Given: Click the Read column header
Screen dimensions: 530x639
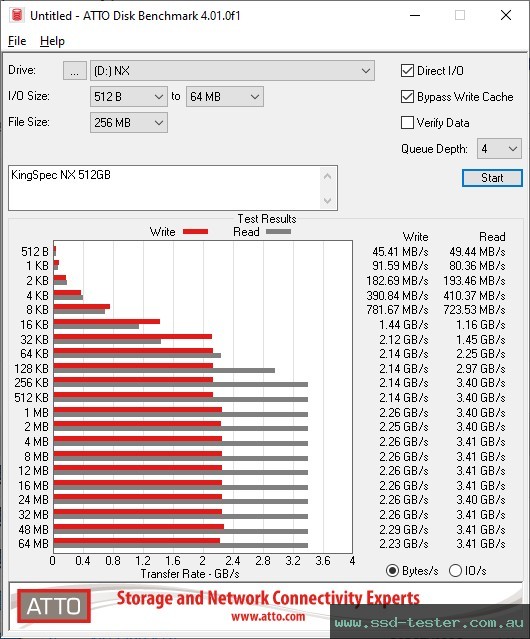Looking at the screenshot, I should (492, 237).
